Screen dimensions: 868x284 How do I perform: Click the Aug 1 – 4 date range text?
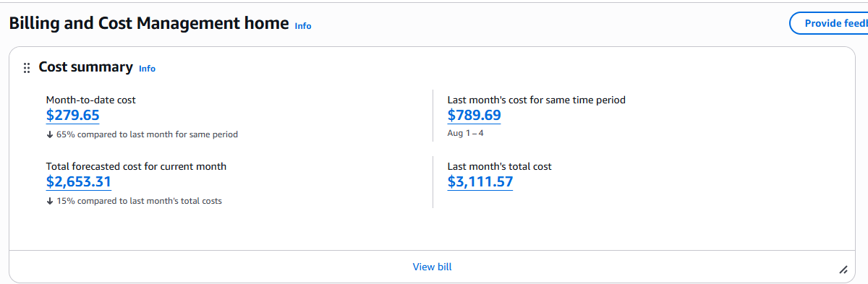(466, 134)
